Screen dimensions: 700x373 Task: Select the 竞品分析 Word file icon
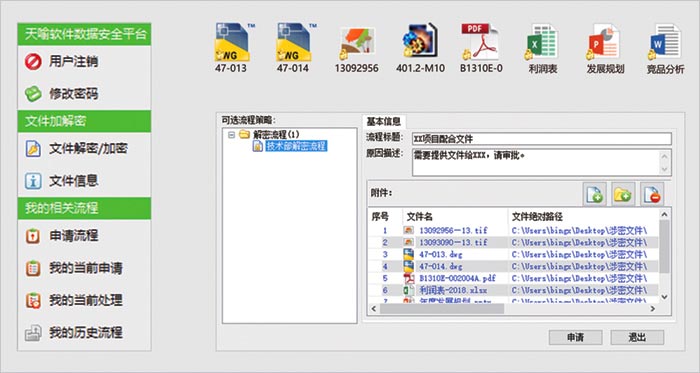point(665,42)
